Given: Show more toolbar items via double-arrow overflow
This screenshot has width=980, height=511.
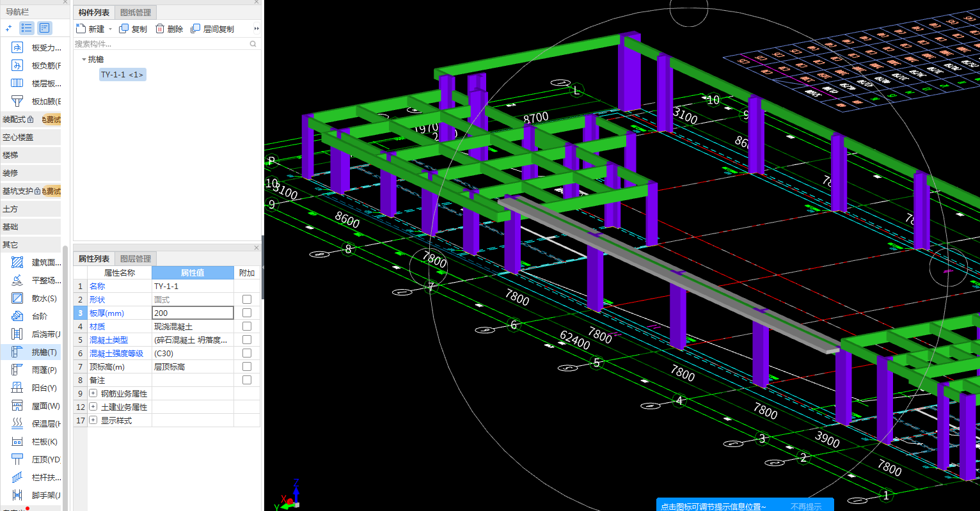Looking at the screenshot, I should pyautogui.click(x=257, y=29).
